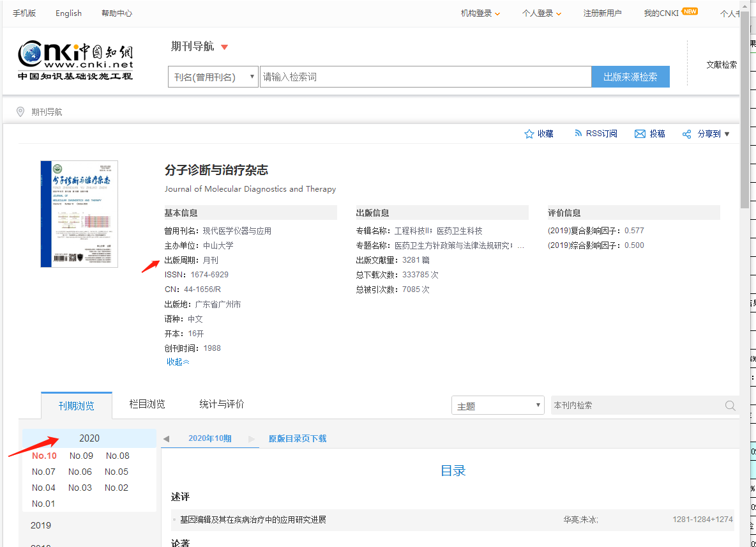Screen dimensions: 756x547
Task: Switch to English version
Action: coord(68,13)
